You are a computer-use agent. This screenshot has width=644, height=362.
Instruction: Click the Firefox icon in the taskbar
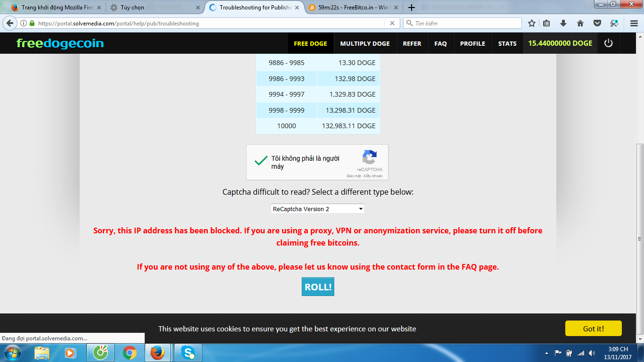(157, 353)
